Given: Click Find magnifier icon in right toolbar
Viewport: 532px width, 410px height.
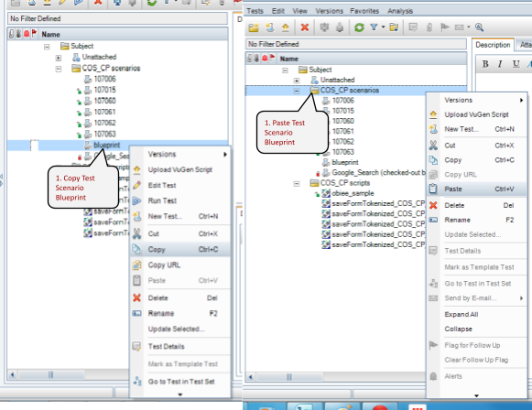Looking at the screenshot, I should pos(479,27).
